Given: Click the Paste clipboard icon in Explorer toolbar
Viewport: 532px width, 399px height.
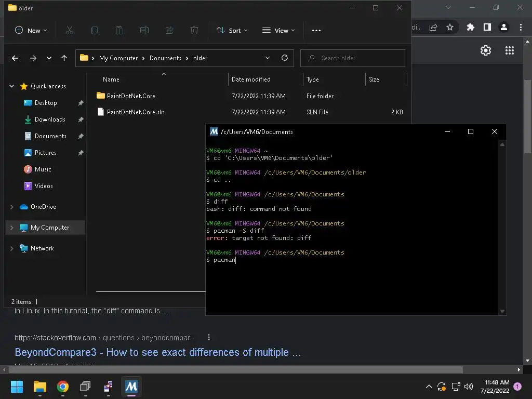Looking at the screenshot, I should tap(119, 31).
